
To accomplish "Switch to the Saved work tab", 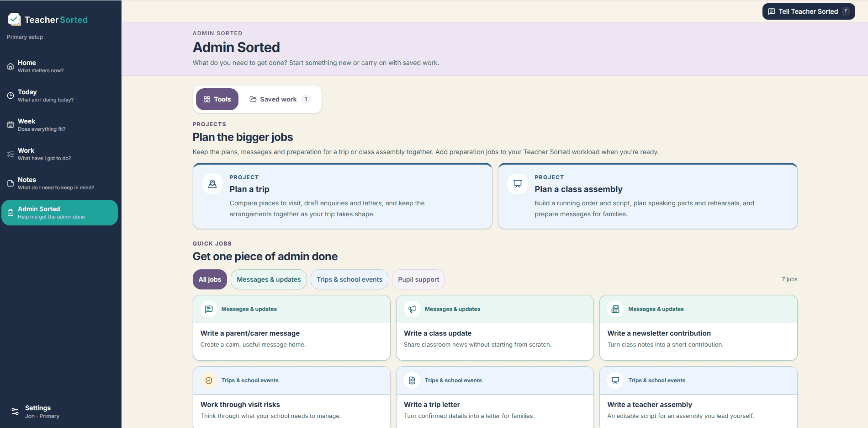I will (280, 99).
